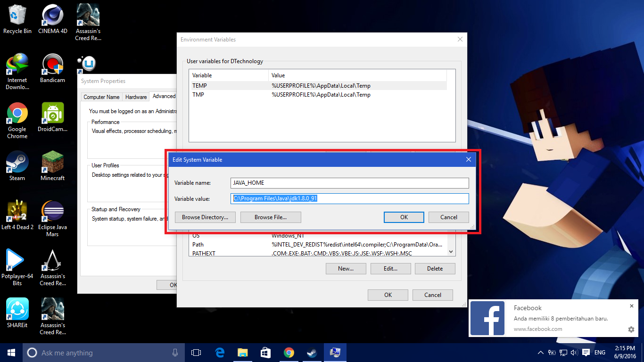644x362 pixels.
Task: Click Browse Directory... in Edit System Variable
Action: point(205,217)
